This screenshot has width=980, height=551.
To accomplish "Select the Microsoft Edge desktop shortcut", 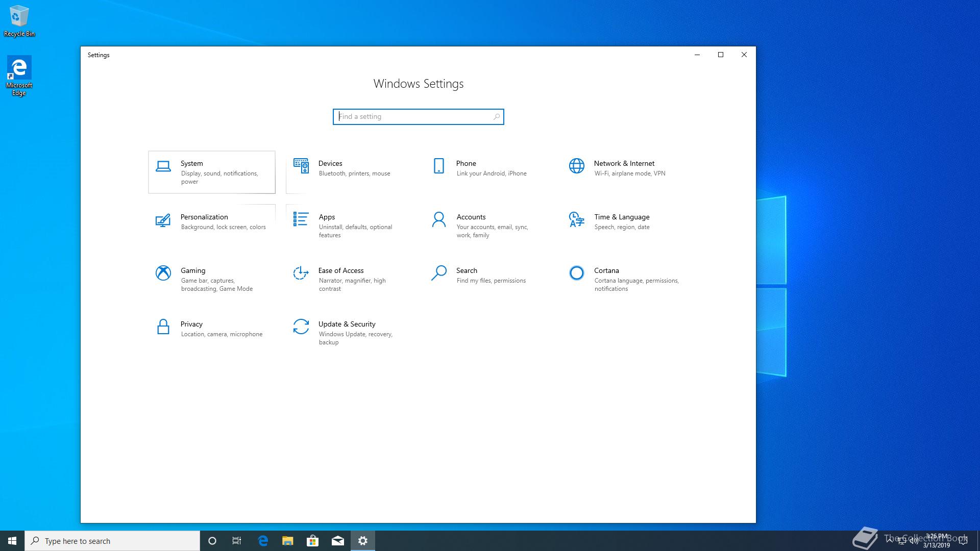I will point(19,76).
